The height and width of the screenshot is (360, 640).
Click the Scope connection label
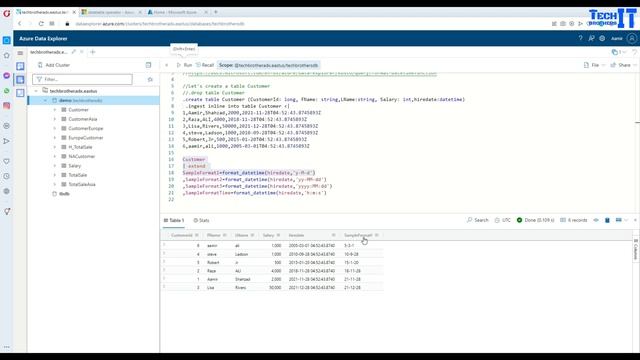(x=268, y=65)
